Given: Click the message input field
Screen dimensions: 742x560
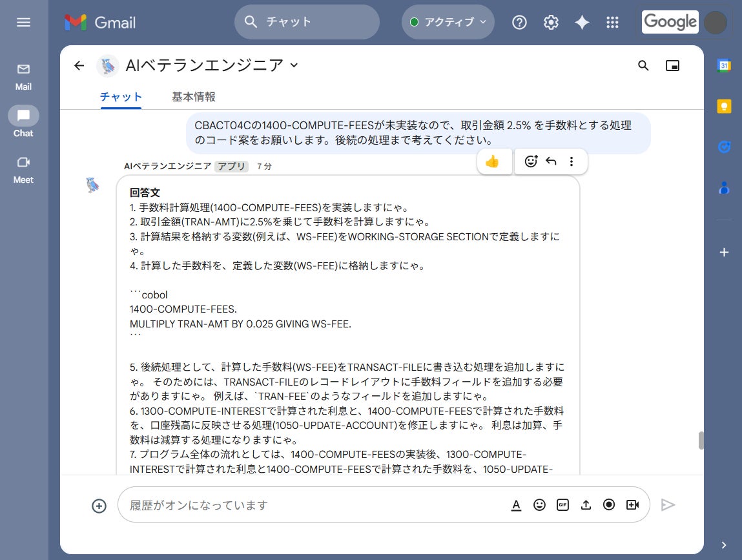Looking at the screenshot, I should [313, 505].
